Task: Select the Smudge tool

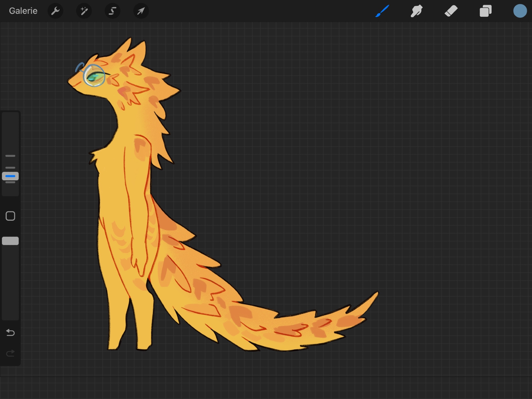Action: (417, 11)
